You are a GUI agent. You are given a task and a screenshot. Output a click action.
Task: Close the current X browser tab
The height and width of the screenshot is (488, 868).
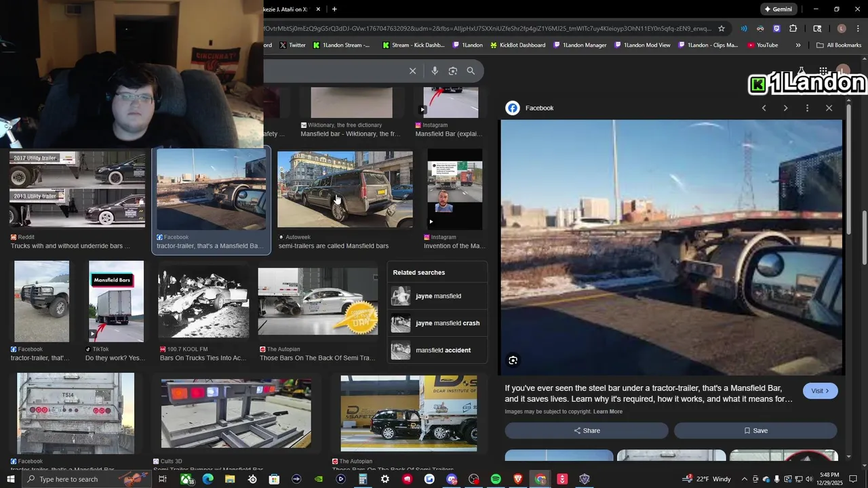coord(318,9)
